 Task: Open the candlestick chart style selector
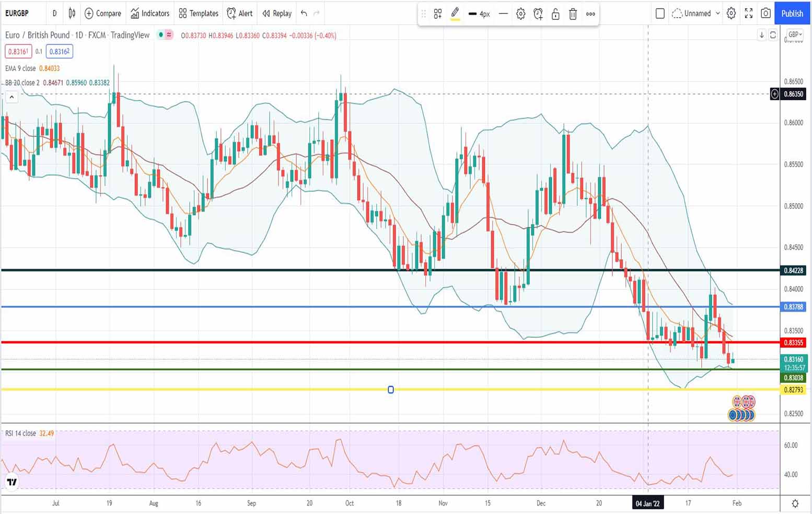click(x=72, y=13)
